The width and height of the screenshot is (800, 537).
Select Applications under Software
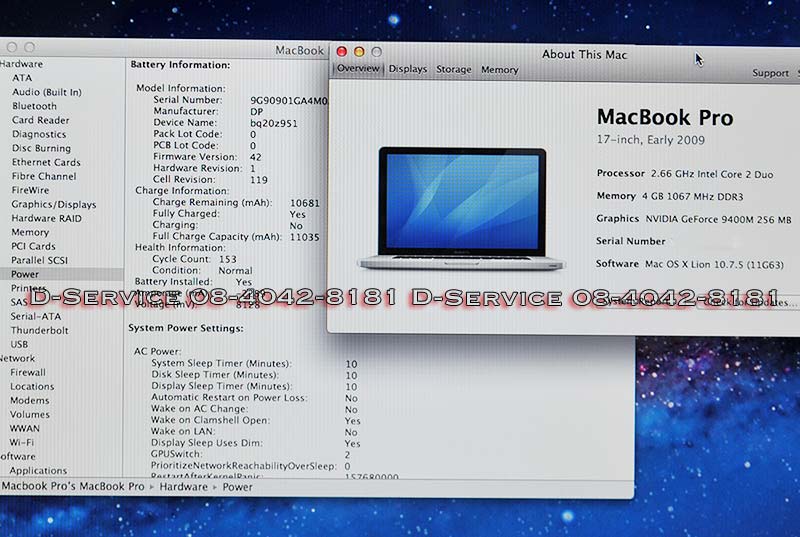point(38,471)
